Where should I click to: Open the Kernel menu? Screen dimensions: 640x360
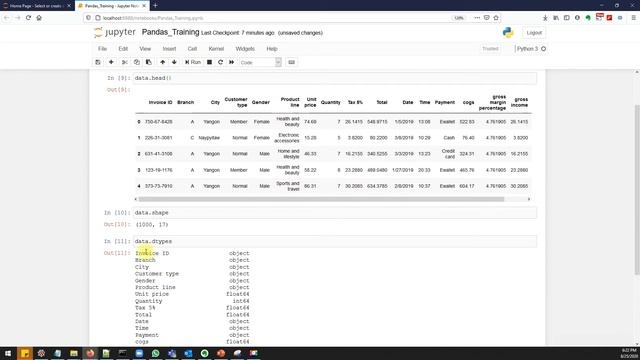[x=216, y=49]
